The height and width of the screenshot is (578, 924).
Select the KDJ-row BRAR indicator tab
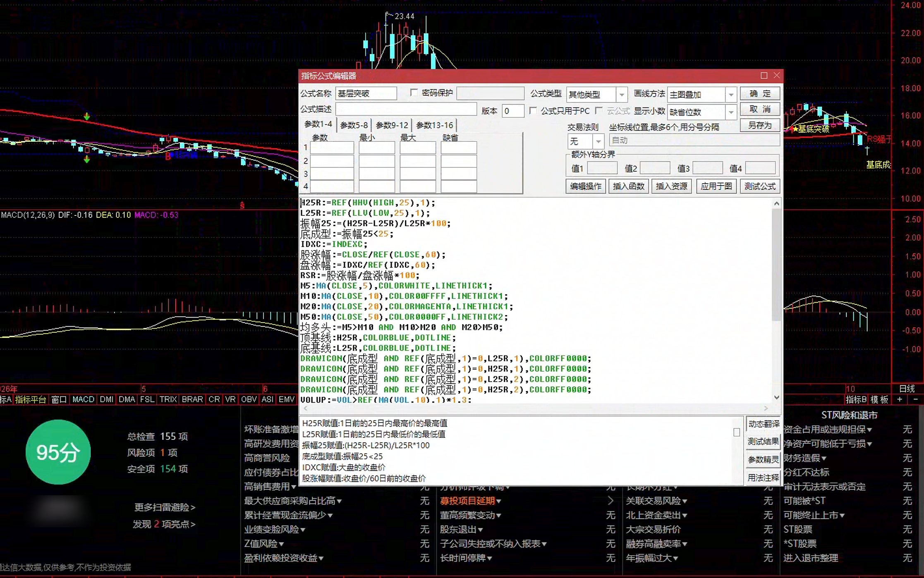coord(192,399)
